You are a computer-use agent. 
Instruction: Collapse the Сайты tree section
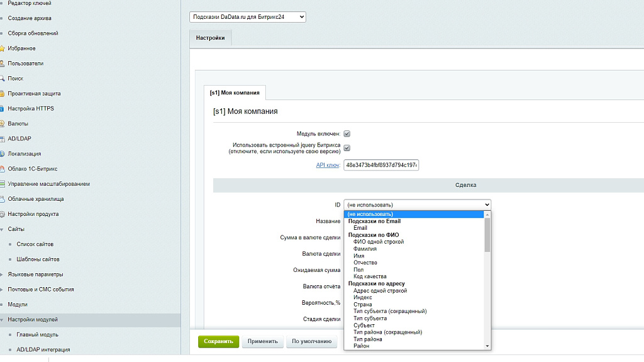coord(2,229)
